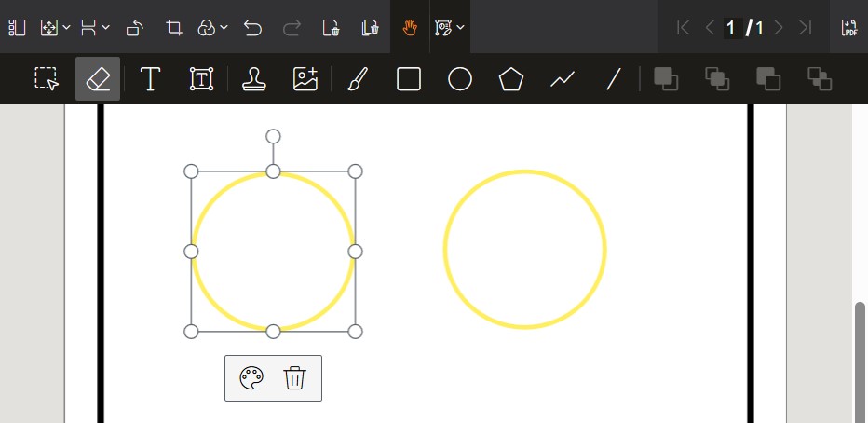This screenshot has width=868, height=423.
Task: Select the Pentagon polygon tool
Action: [510, 79]
